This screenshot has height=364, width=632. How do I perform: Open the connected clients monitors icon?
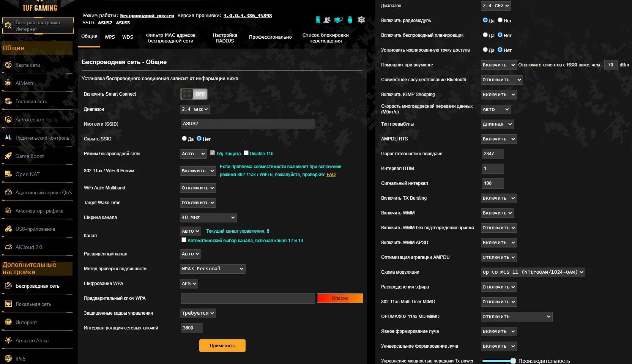339,20
